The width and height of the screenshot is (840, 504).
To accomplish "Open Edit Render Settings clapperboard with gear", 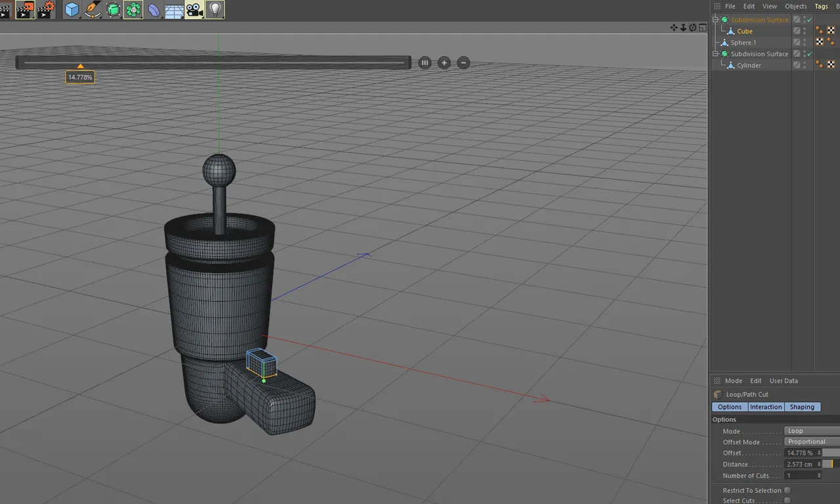I will coord(46,9).
